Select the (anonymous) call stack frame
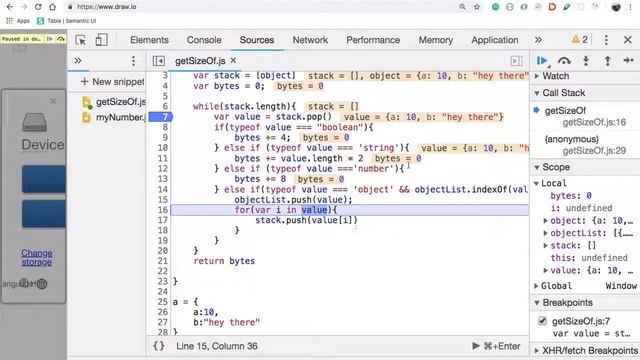The width and height of the screenshot is (640, 360). [585, 145]
